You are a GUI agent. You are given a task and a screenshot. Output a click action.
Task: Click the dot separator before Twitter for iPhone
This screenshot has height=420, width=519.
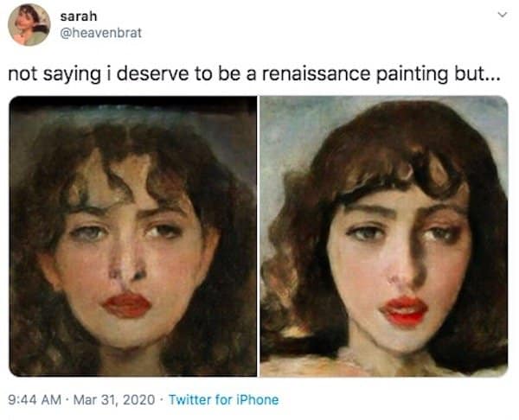[x=161, y=399]
